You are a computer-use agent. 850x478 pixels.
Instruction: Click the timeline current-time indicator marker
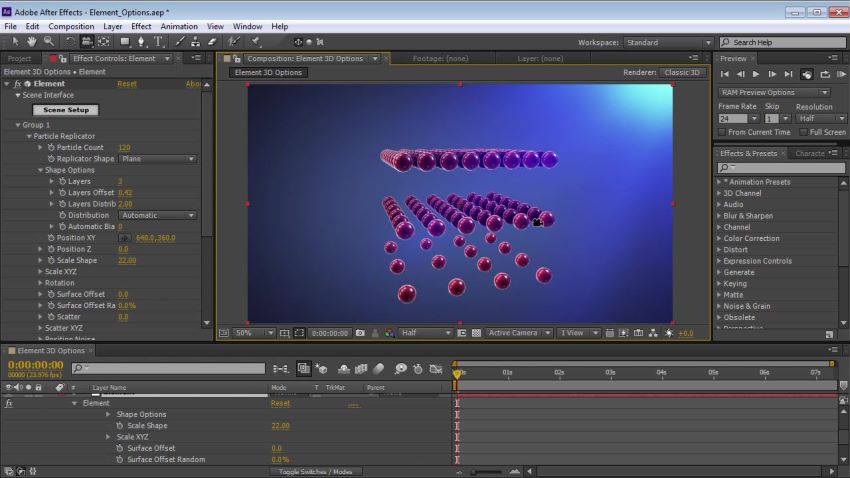click(x=457, y=373)
